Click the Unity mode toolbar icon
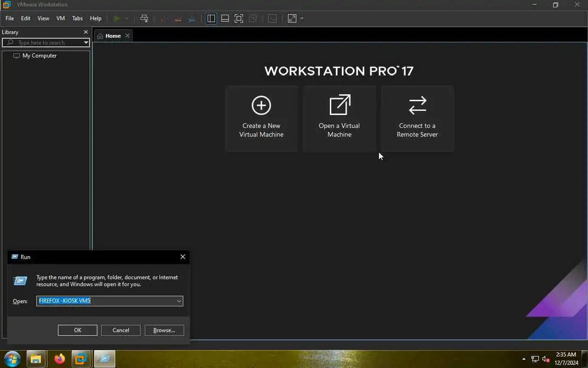 [253, 18]
